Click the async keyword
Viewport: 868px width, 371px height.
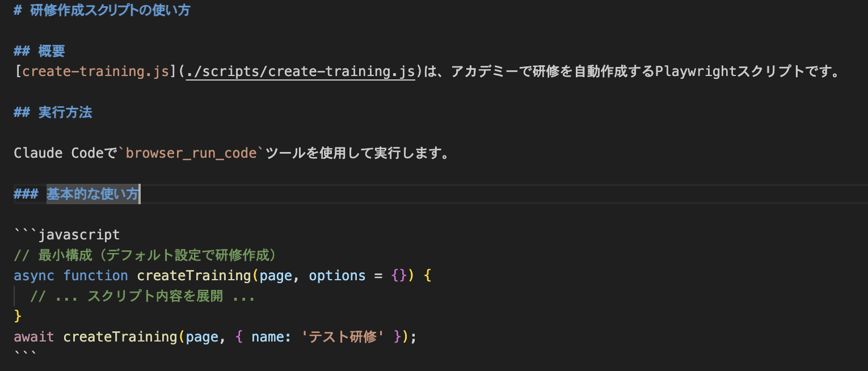pos(34,275)
